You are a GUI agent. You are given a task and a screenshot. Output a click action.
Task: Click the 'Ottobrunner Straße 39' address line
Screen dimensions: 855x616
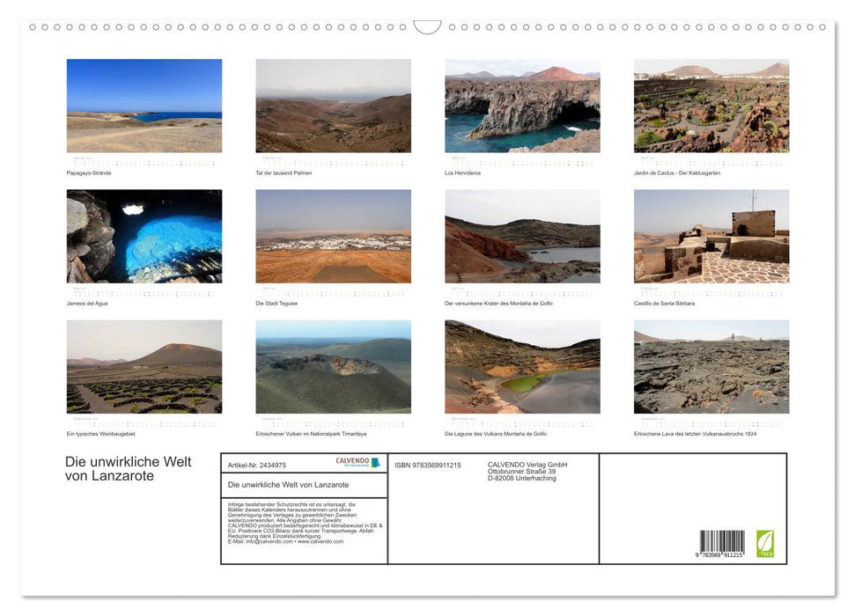pyautogui.click(x=522, y=472)
